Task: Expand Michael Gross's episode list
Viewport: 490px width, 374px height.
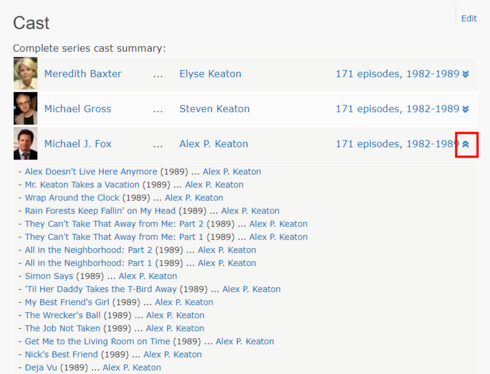Action: coord(466,109)
